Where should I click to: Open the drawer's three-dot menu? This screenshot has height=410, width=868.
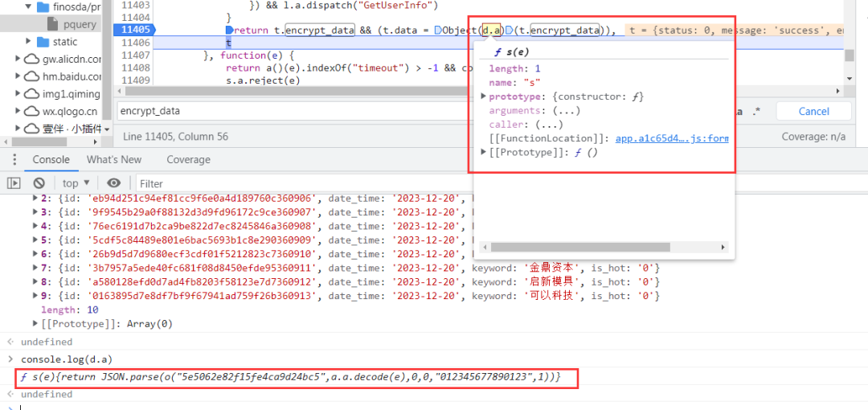pyautogui.click(x=14, y=159)
